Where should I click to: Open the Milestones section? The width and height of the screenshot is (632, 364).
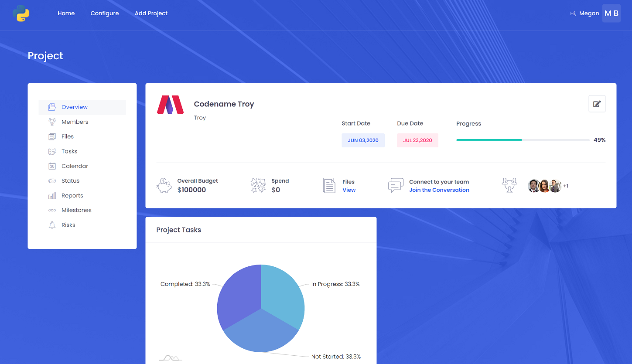tap(82, 210)
